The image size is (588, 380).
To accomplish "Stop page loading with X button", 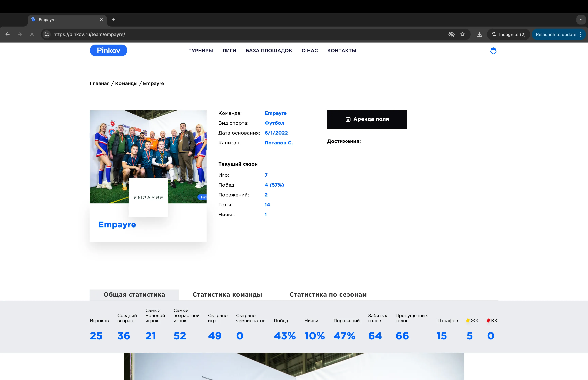I will pos(32,35).
